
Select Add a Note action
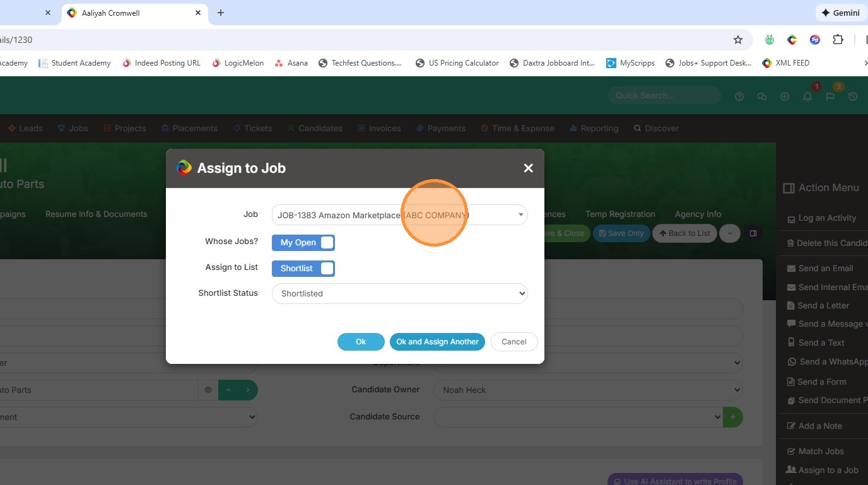(x=814, y=426)
